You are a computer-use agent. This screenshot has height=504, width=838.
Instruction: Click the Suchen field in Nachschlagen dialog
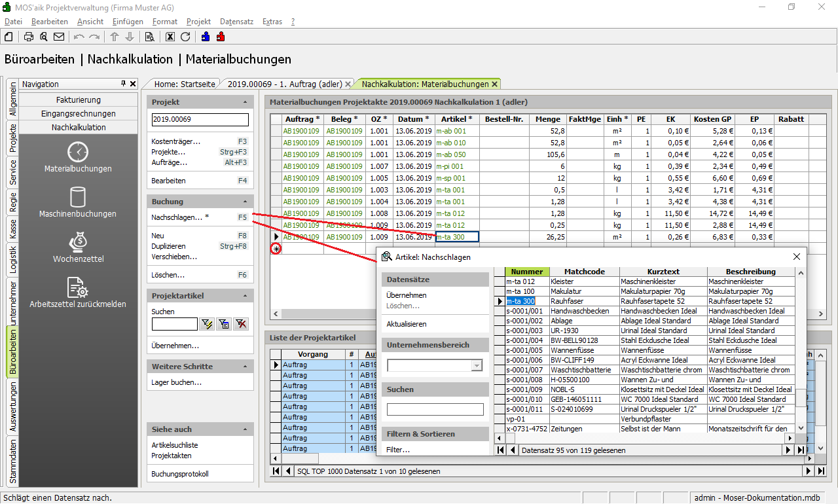435,410
